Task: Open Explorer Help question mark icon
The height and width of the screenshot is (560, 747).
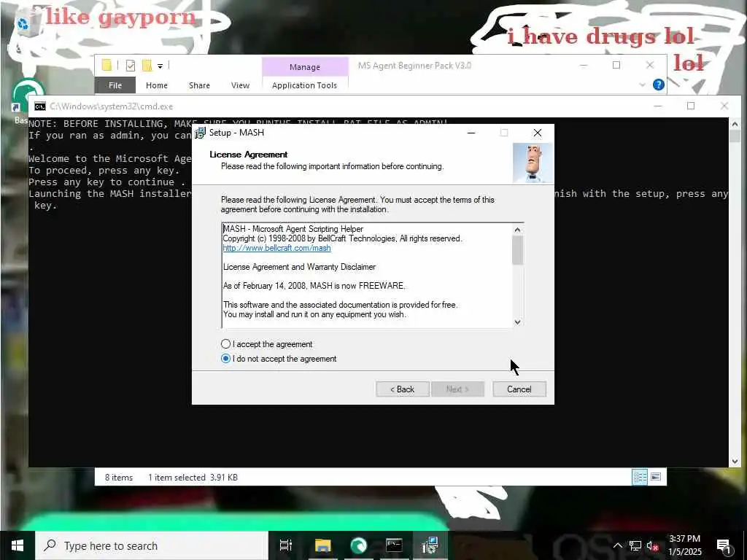Action: 659,85
